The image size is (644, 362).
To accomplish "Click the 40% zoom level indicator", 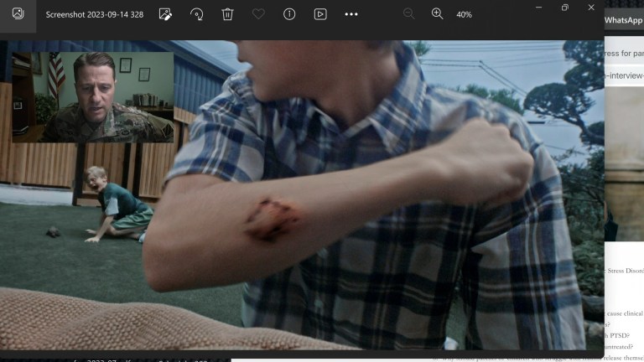I will pos(464,15).
